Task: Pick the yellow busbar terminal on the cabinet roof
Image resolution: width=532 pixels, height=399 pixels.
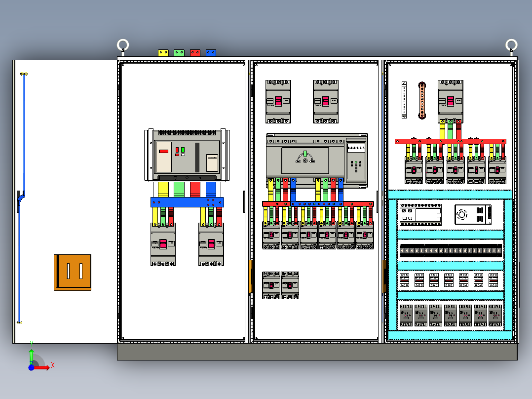Action: click(x=163, y=53)
